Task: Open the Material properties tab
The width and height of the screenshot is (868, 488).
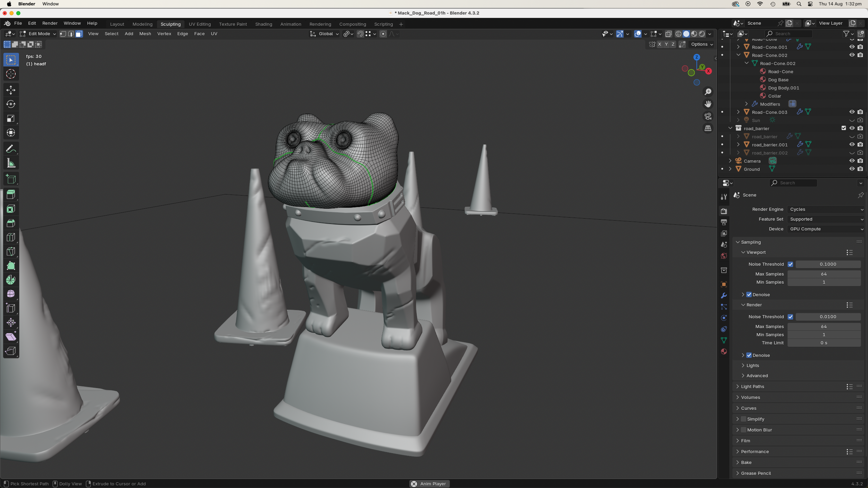Action: tap(724, 352)
